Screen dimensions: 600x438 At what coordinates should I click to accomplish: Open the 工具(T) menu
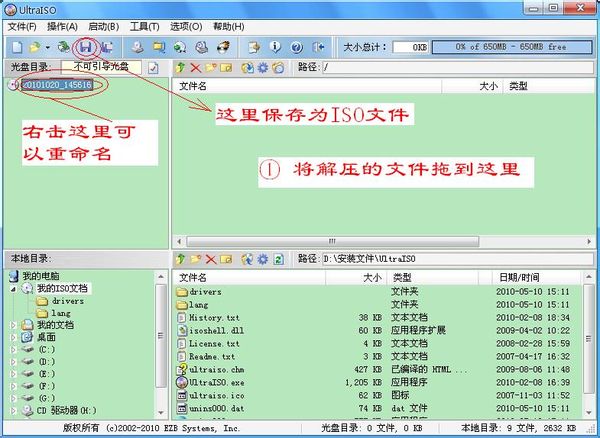(145, 27)
